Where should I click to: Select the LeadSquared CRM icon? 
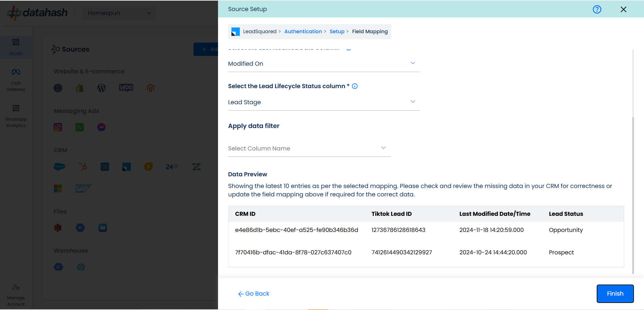(126, 167)
